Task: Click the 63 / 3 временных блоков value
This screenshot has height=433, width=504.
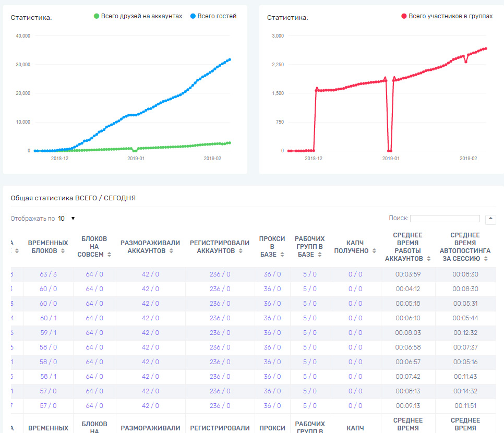Action: tap(48, 274)
